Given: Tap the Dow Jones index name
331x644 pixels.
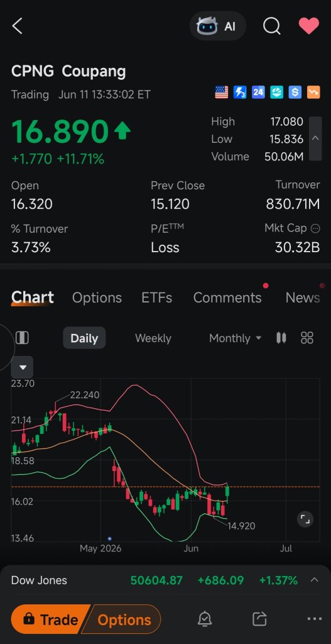Looking at the screenshot, I should pos(39,580).
